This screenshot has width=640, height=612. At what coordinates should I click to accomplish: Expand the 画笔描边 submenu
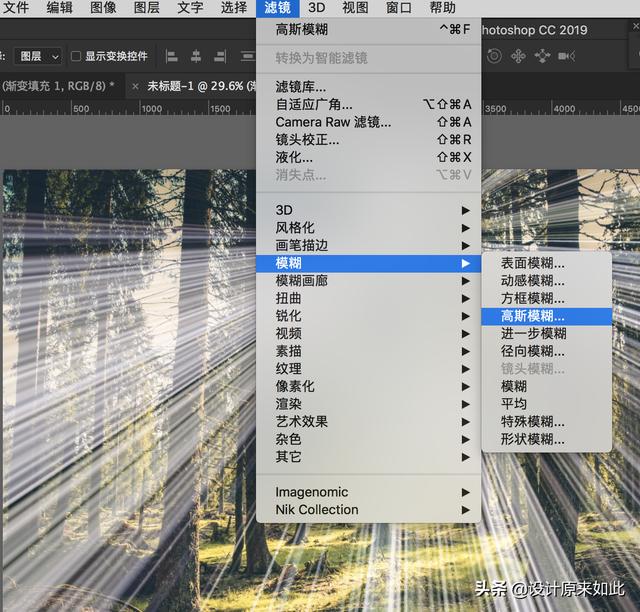pos(369,245)
